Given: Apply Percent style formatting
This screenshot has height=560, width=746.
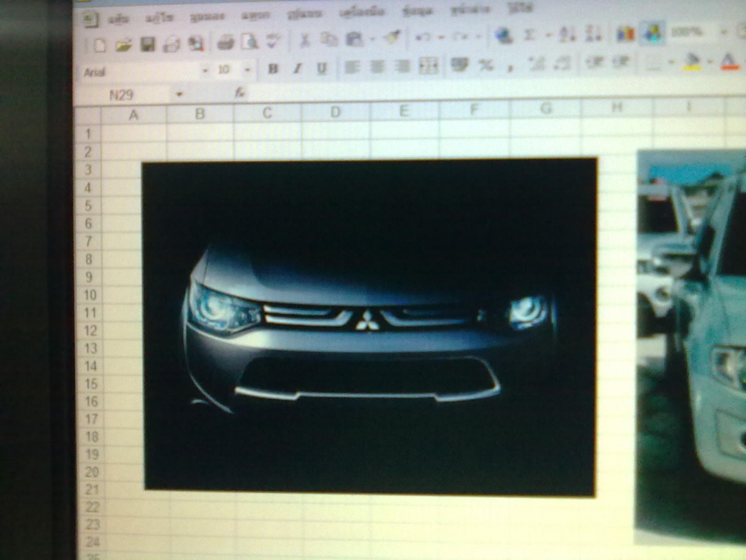Looking at the screenshot, I should tap(486, 64).
